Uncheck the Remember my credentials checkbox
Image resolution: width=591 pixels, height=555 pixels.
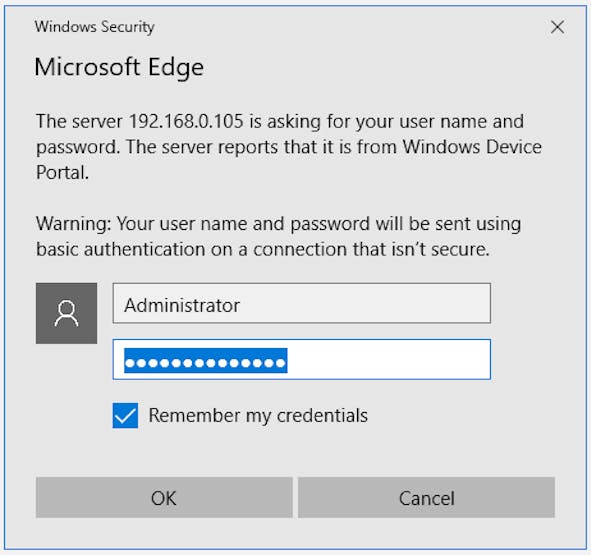point(125,415)
